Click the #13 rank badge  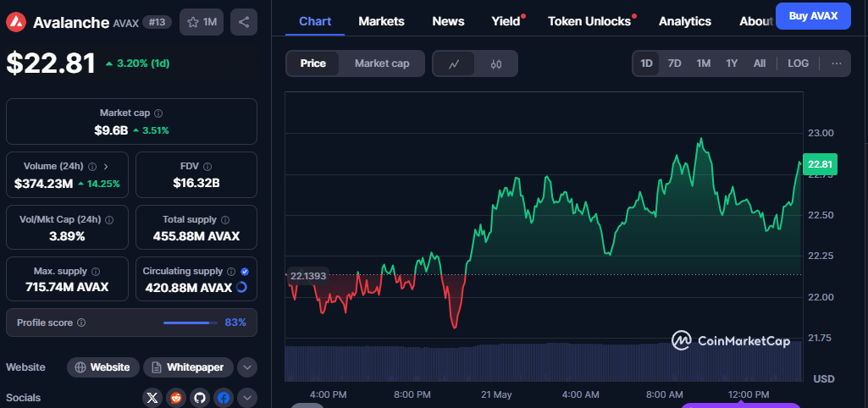pos(158,23)
